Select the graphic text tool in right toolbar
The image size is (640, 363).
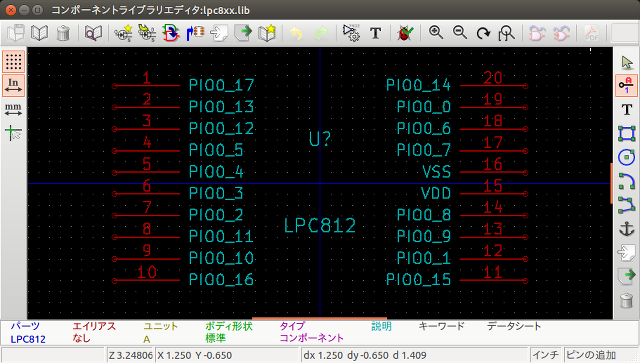tap(626, 109)
